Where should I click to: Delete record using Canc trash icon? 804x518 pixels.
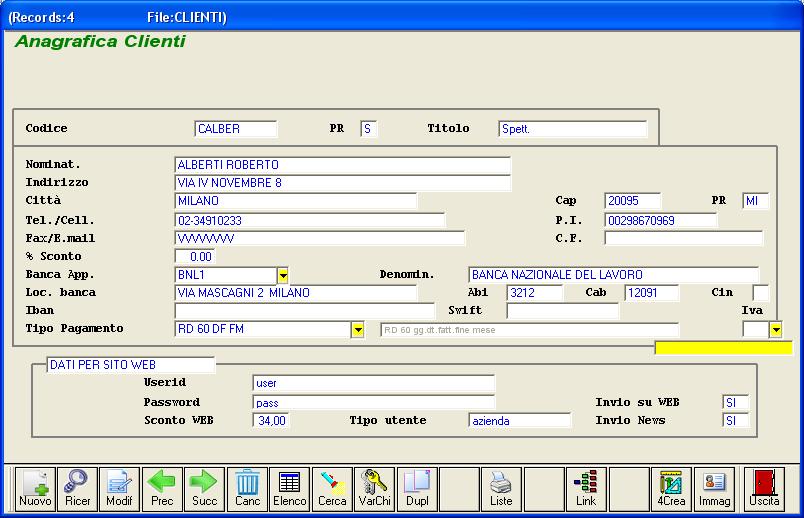point(247,489)
